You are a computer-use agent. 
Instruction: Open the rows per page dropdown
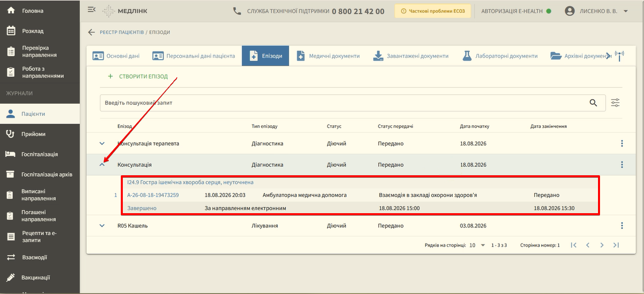tap(477, 245)
